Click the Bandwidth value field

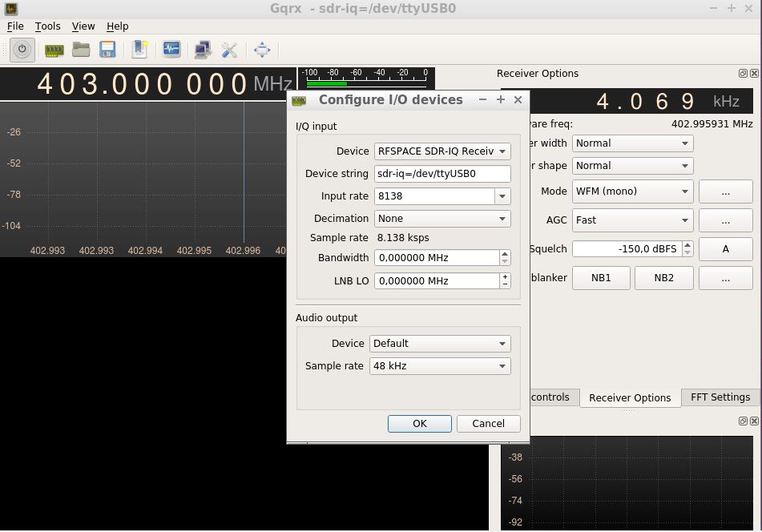pyautogui.click(x=437, y=258)
